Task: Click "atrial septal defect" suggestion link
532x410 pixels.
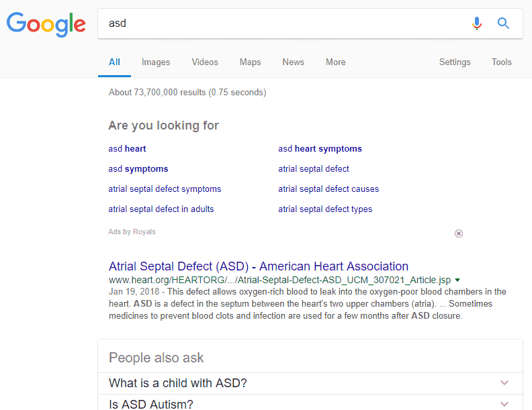Action: click(x=314, y=168)
